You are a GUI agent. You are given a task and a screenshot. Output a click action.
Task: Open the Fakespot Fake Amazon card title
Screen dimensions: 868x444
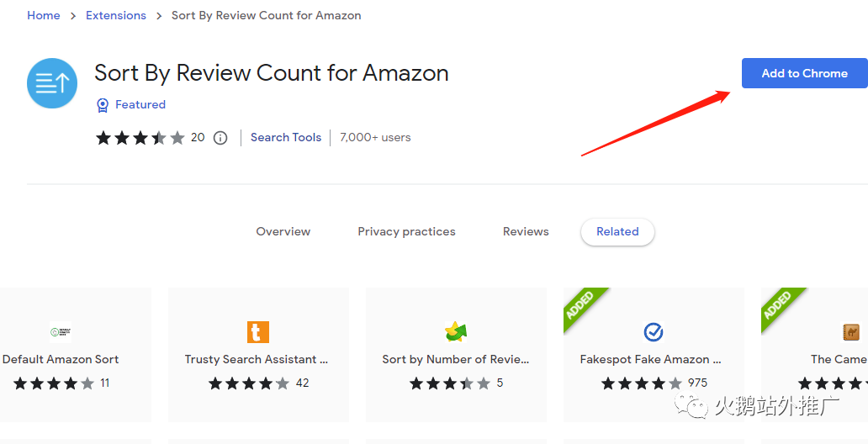(x=650, y=359)
